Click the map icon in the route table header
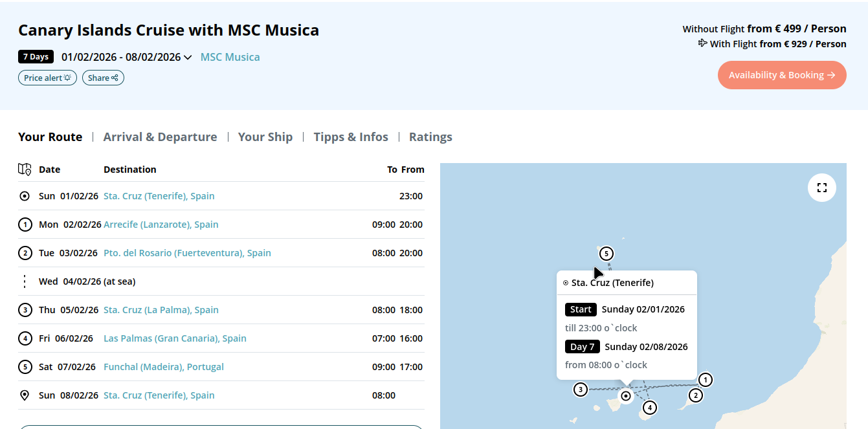Viewport: 868px width, 429px height. click(x=25, y=170)
